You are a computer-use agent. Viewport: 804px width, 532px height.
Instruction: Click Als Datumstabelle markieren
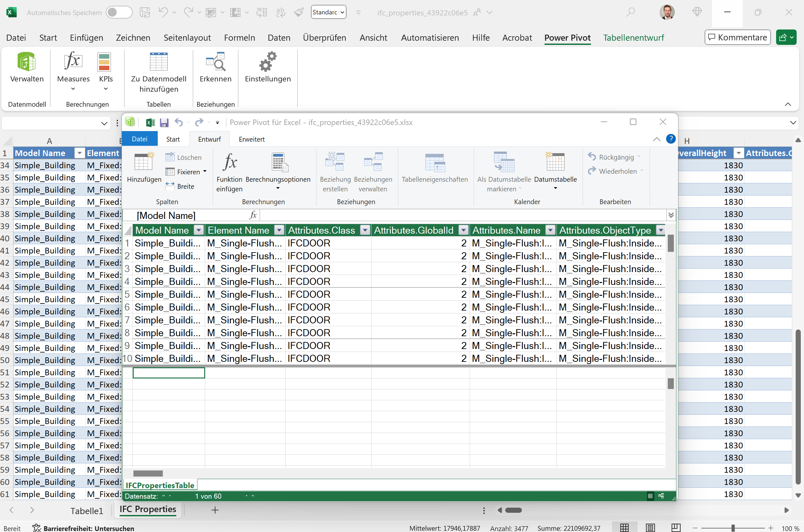tap(504, 173)
